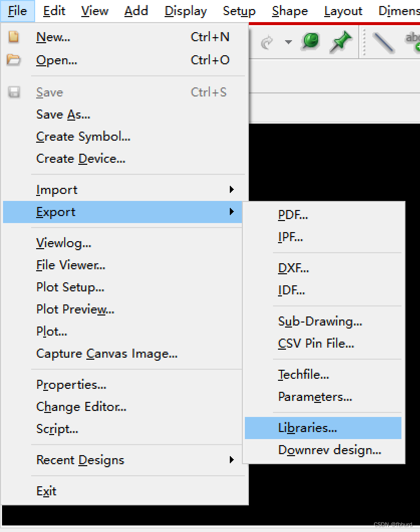Select Export PDF option

[293, 215]
